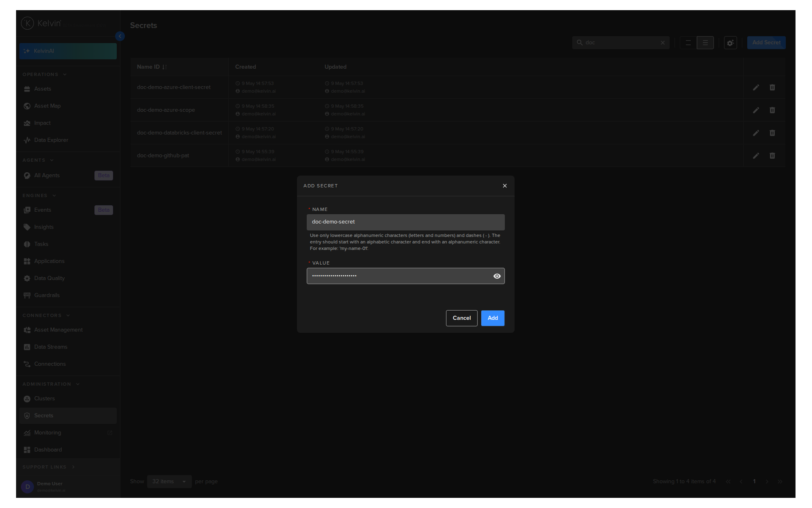The width and height of the screenshot is (812, 508).
Task: Select the doc-demo-github-pat row name
Action: point(163,155)
